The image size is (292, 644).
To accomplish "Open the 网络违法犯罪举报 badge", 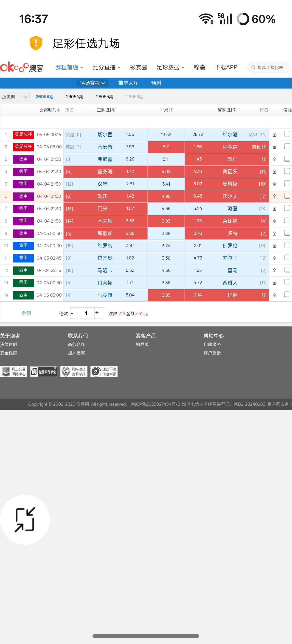I will [74, 371].
